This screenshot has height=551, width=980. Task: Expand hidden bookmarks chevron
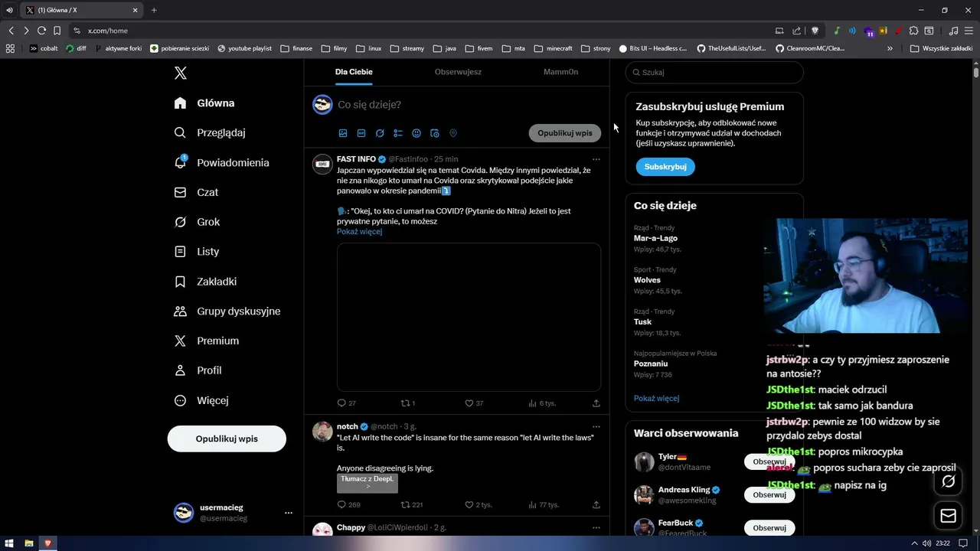pos(890,48)
